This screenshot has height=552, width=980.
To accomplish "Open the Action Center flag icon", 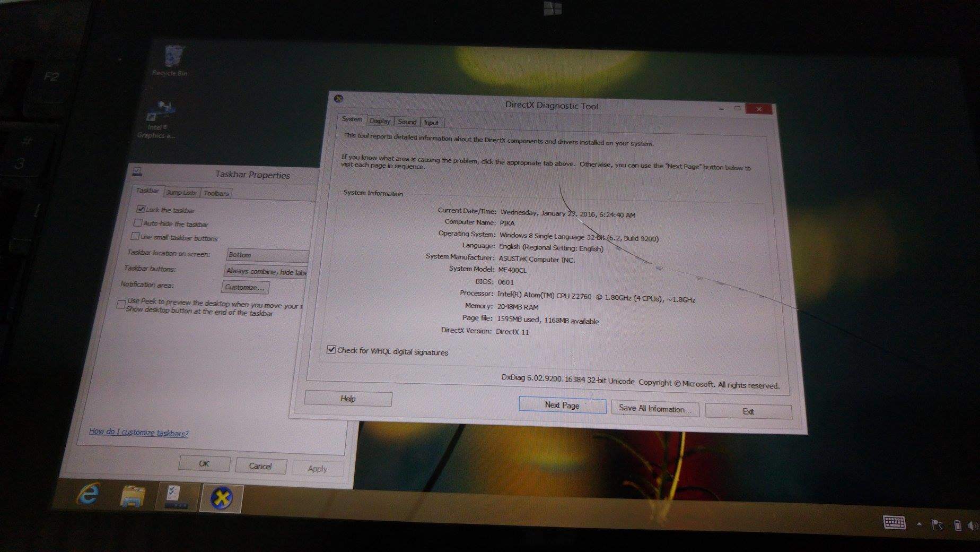I will pos(938,524).
